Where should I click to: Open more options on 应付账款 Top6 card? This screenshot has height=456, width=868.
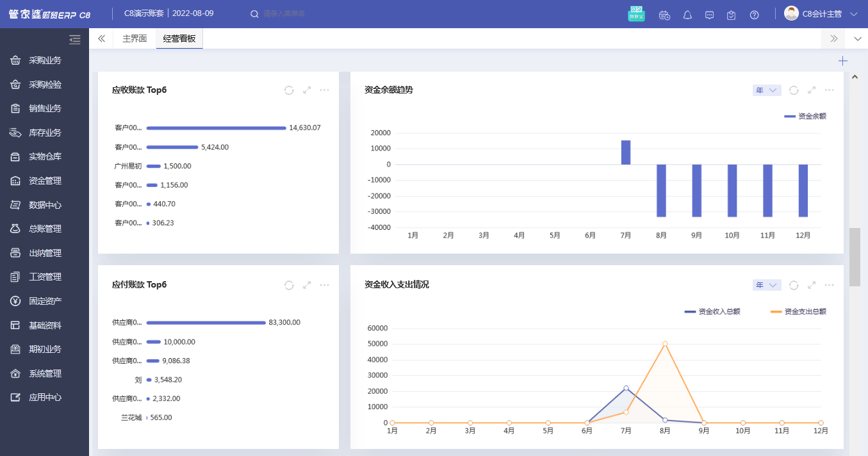click(x=324, y=285)
